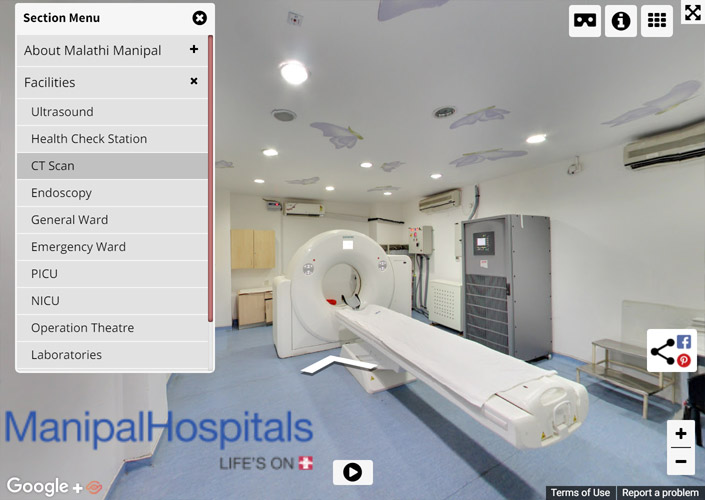Screen dimensions: 705x500
Task: Open the Emergency Ward view
Action: click(x=112, y=247)
